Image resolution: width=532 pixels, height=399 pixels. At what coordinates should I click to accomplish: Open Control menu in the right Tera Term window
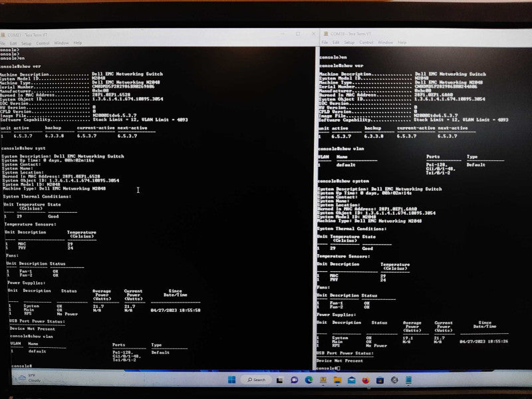[366, 43]
